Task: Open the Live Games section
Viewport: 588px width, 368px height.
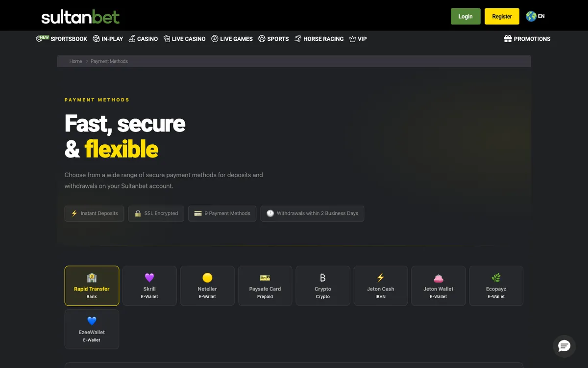Action: (232, 39)
